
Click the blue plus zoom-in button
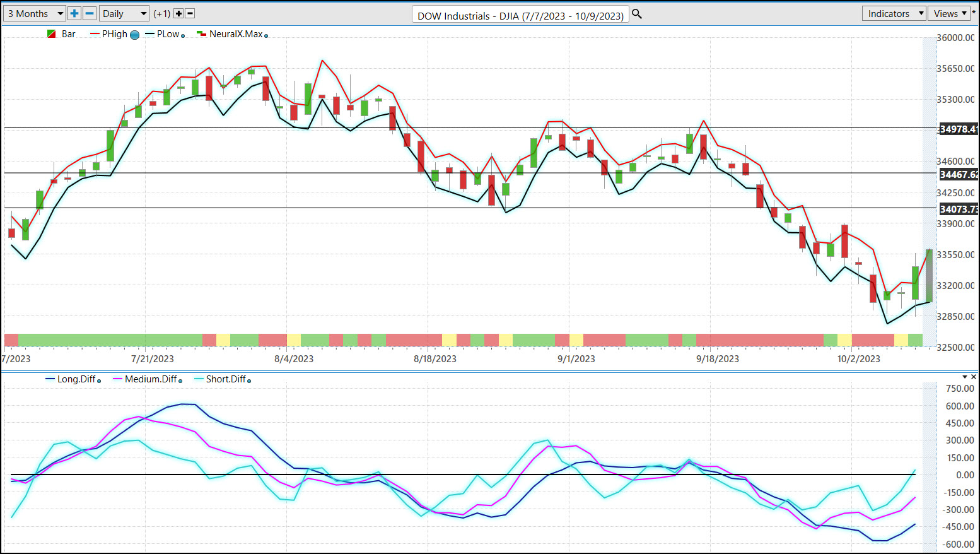74,13
